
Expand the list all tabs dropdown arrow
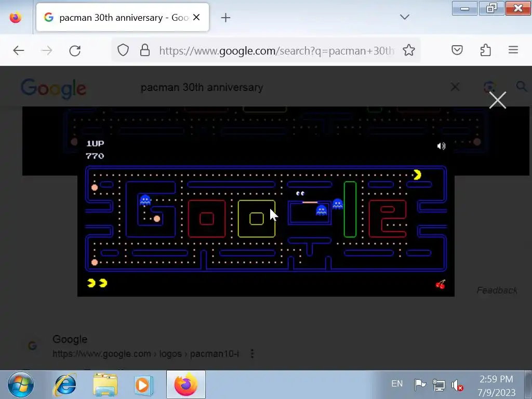point(404,17)
